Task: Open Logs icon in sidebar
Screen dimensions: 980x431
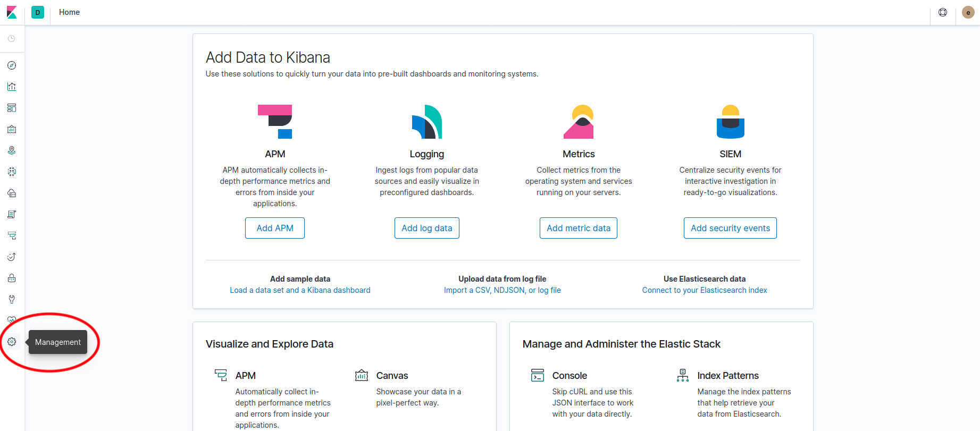Action: click(x=12, y=214)
